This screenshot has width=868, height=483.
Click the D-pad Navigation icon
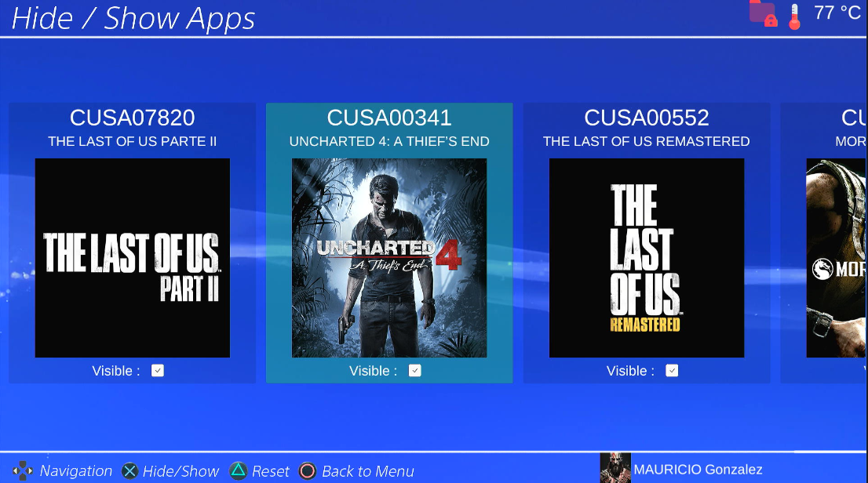23,471
